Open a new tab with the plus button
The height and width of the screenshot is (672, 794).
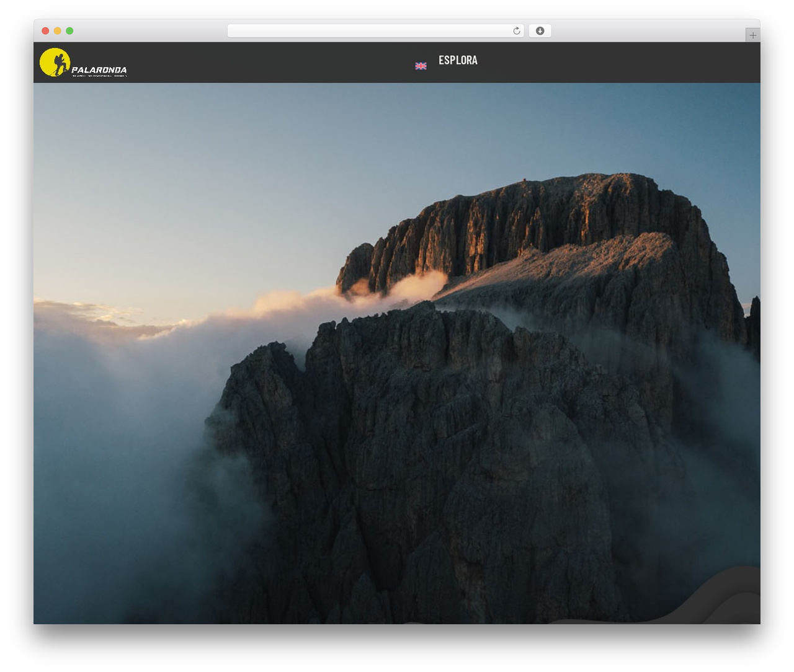click(x=752, y=35)
